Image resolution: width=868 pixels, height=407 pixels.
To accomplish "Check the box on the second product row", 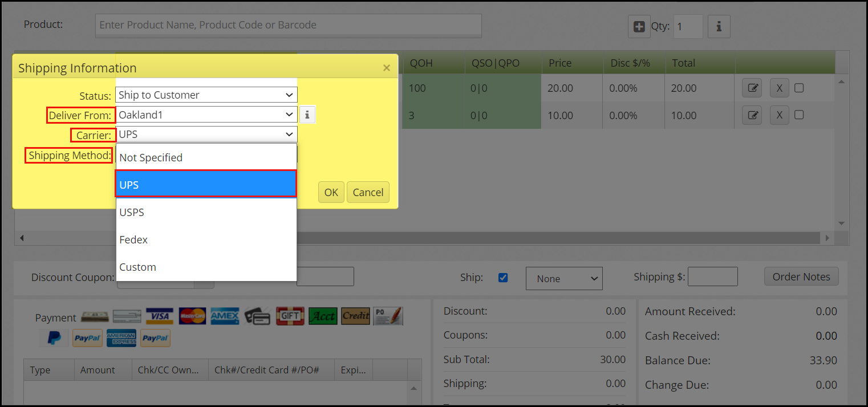I will click(x=799, y=115).
